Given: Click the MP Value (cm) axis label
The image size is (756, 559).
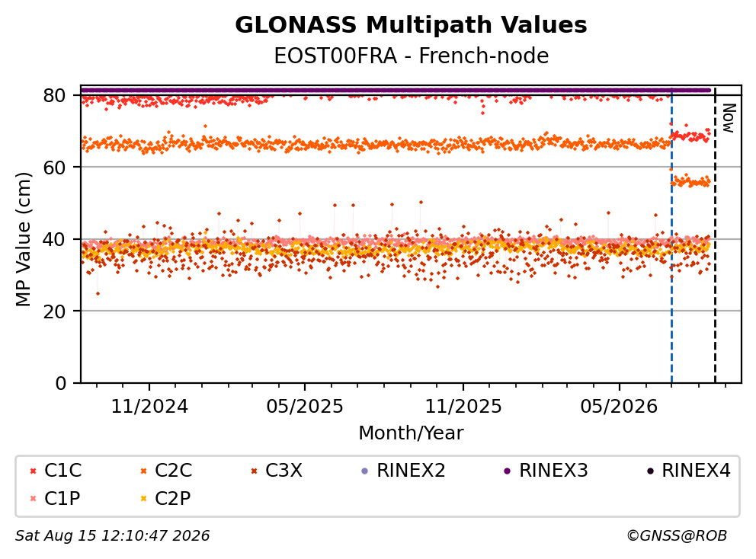Looking at the screenshot, I should point(23,239).
